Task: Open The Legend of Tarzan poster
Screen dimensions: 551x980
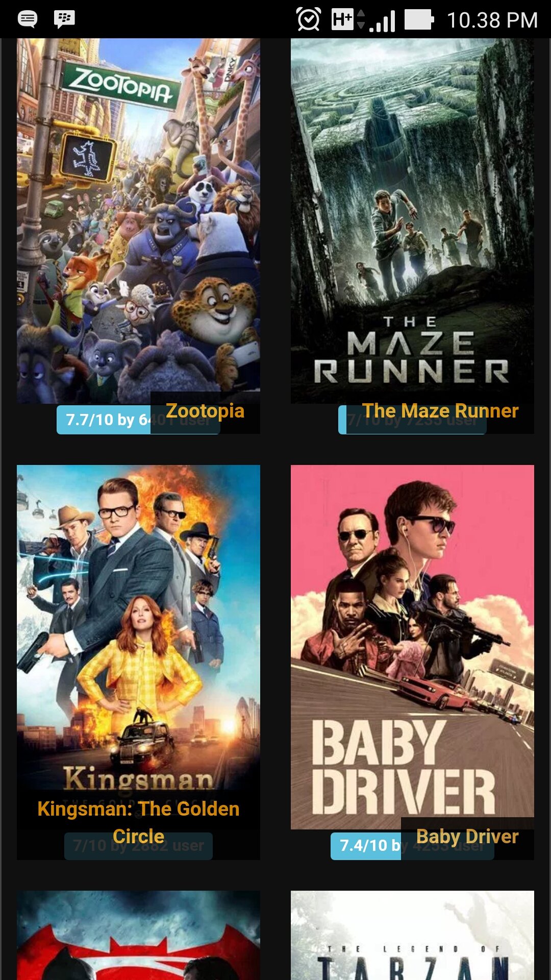Action: [412, 935]
